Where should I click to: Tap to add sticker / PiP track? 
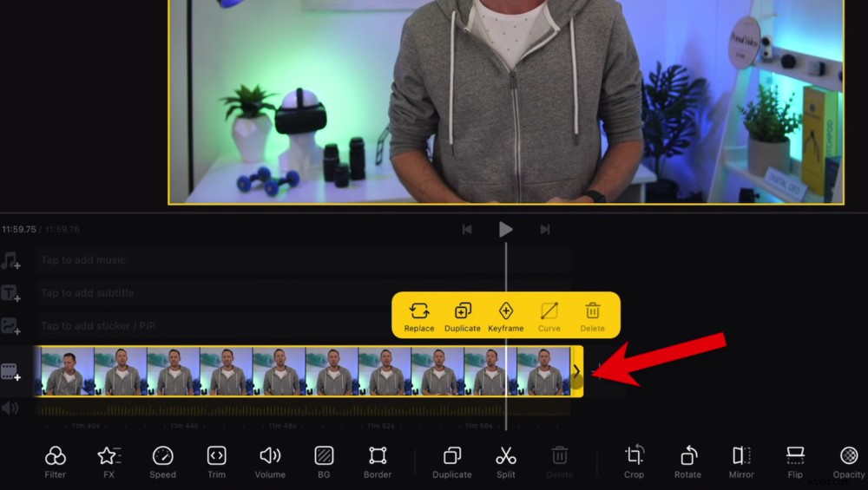coord(303,326)
